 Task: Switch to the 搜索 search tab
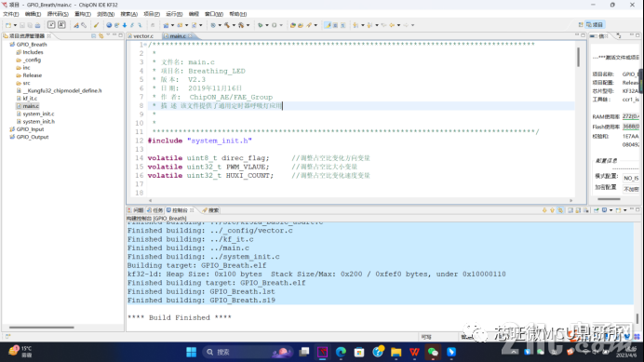(x=210, y=210)
